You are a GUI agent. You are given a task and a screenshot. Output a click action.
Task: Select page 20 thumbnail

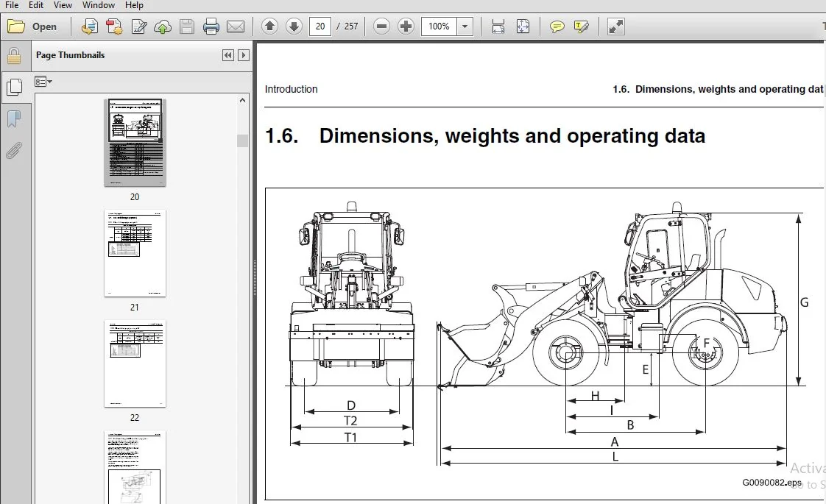pos(135,142)
